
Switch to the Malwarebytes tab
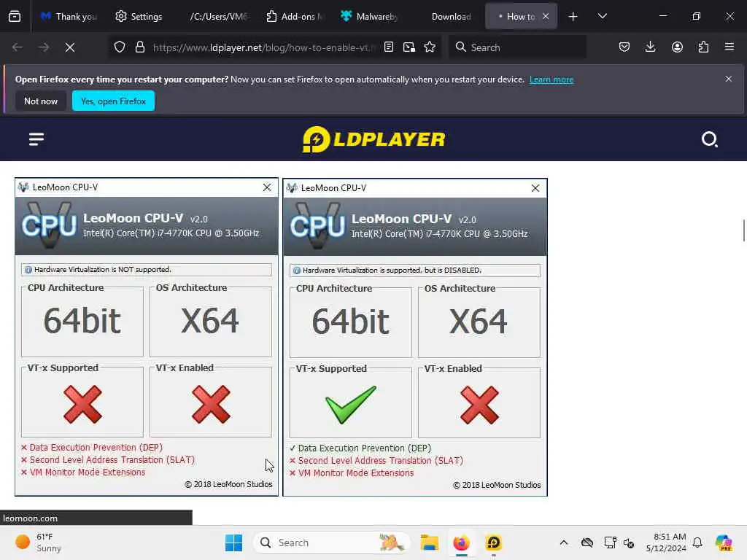[x=370, y=16]
